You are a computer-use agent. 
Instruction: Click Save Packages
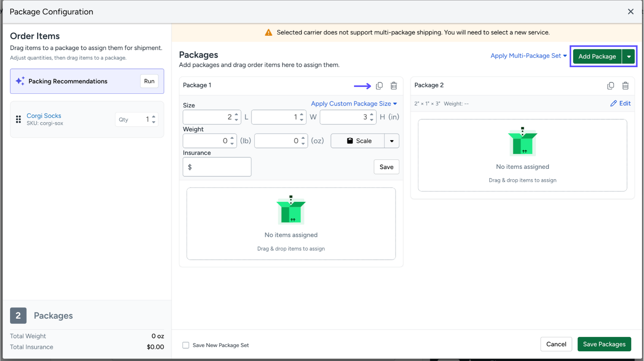[x=604, y=344]
